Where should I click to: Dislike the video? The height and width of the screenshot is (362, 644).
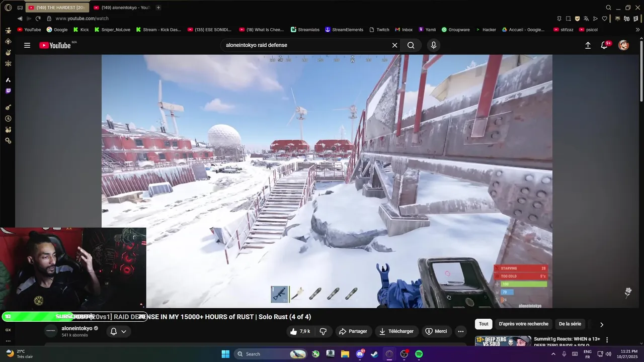coord(324,331)
